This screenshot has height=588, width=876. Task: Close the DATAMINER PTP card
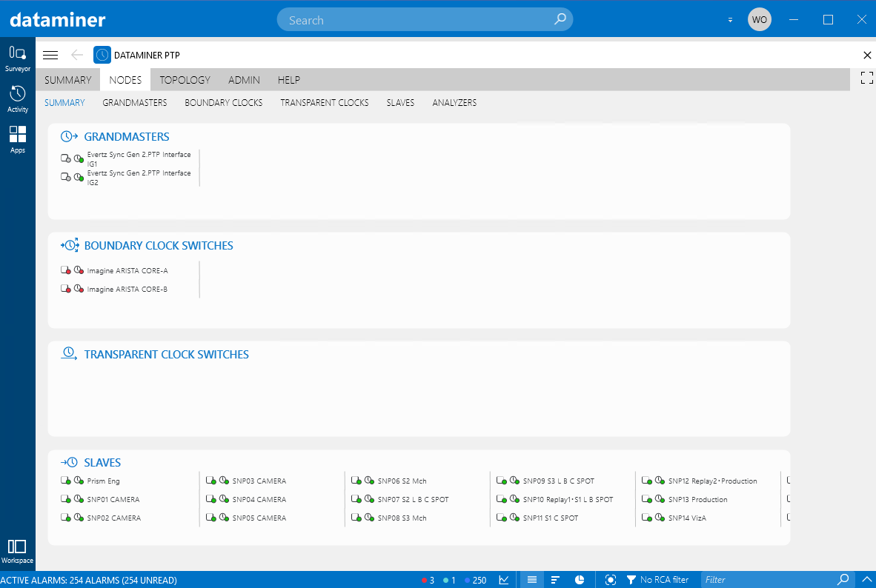click(867, 55)
